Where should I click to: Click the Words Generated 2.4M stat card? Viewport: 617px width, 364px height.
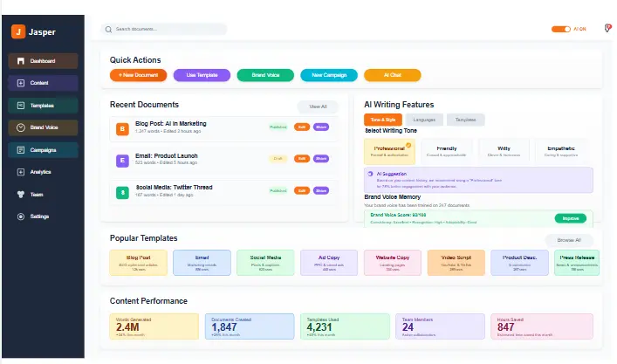154,326
